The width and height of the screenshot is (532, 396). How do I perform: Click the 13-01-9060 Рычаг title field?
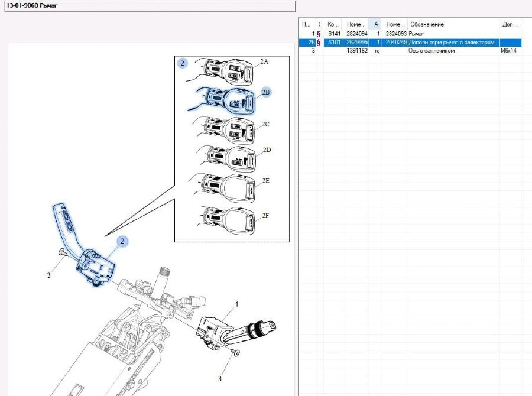(x=148, y=6)
